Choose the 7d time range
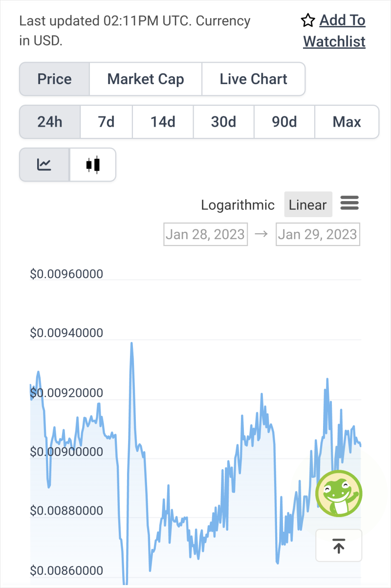The image size is (391, 588). pyautogui.click(x=106, y=122)
